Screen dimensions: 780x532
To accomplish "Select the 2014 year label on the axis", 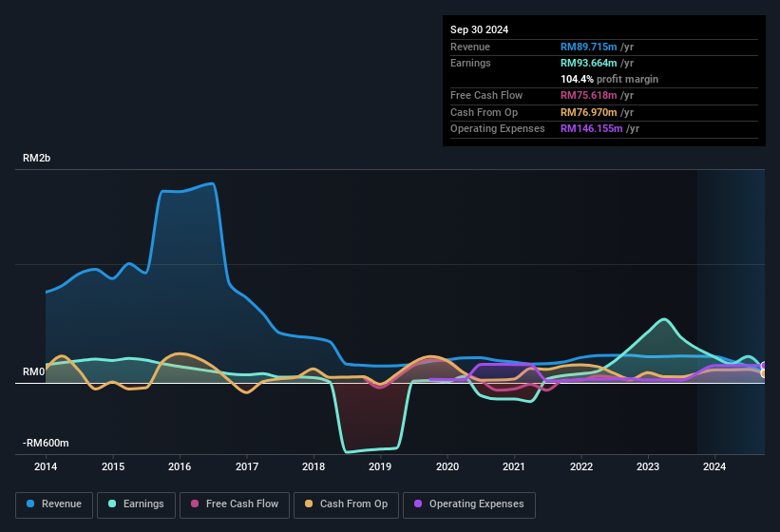I will (46, 466).
